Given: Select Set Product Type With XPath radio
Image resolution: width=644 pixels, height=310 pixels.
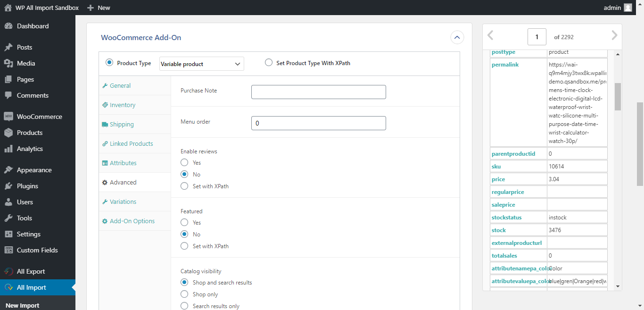Looking at the screenshot, I should tap(269, 63).
